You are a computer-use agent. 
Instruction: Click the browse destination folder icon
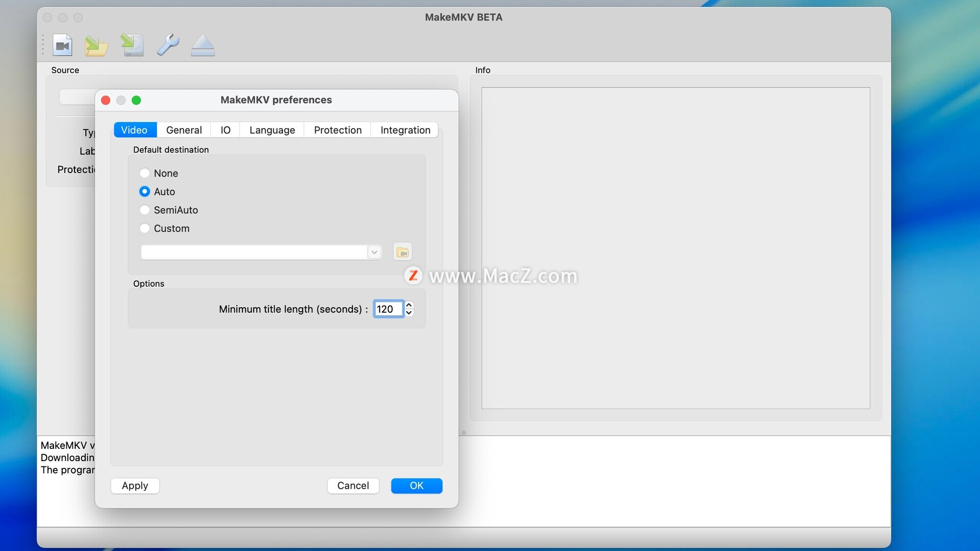(402, 252)
